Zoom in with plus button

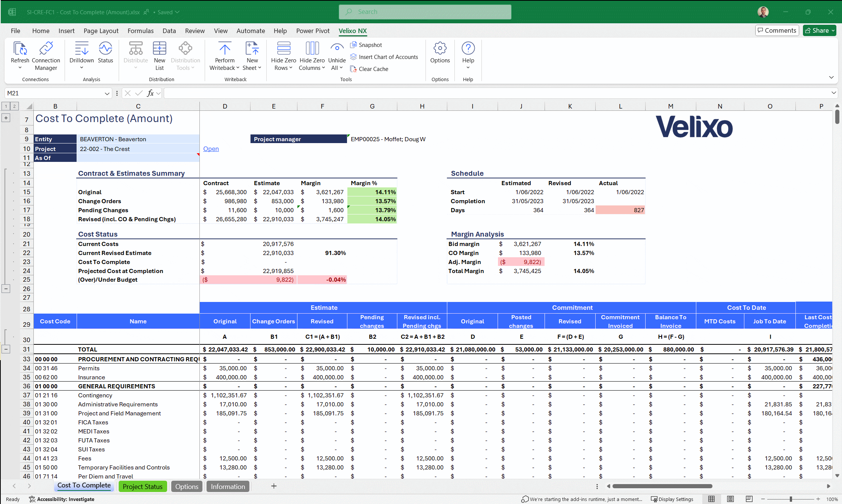pyautogui.click(x=818, y=499)
